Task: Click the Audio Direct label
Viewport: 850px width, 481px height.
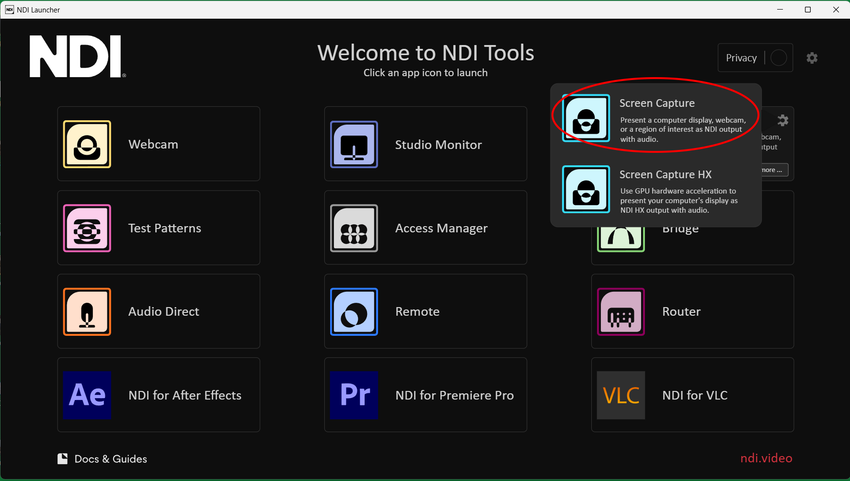Action: (164, 312)
